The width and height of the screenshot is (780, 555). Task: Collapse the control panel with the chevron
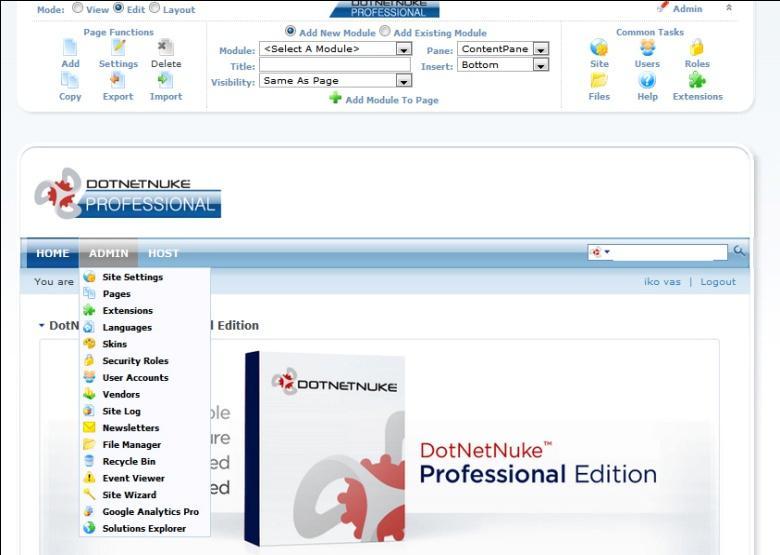pyautogui.click(x=729, y=8)
